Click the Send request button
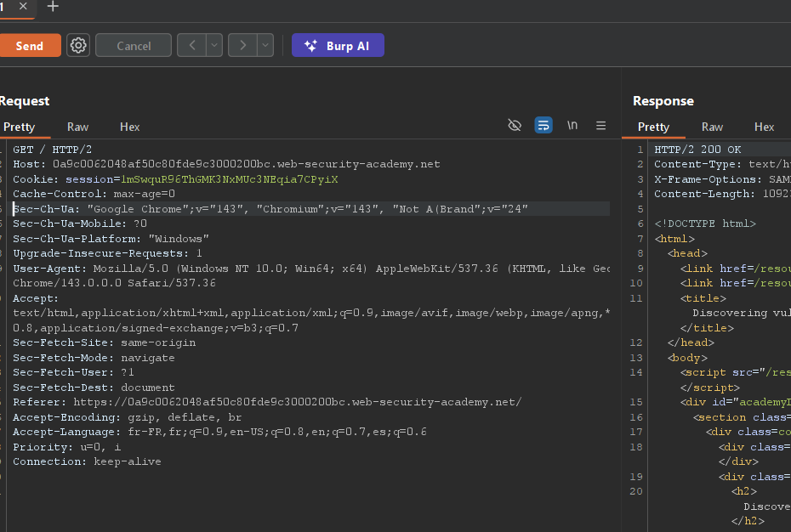 coord(29,46)
